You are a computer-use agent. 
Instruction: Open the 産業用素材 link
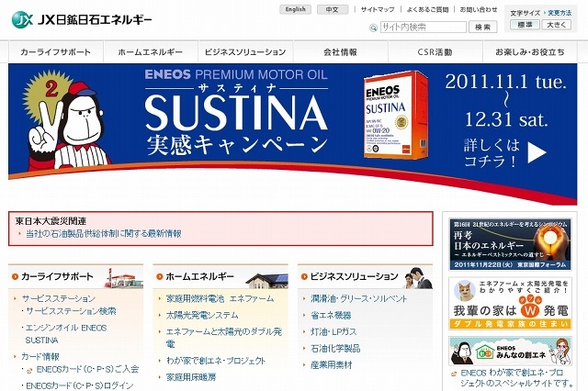point(332,364)
